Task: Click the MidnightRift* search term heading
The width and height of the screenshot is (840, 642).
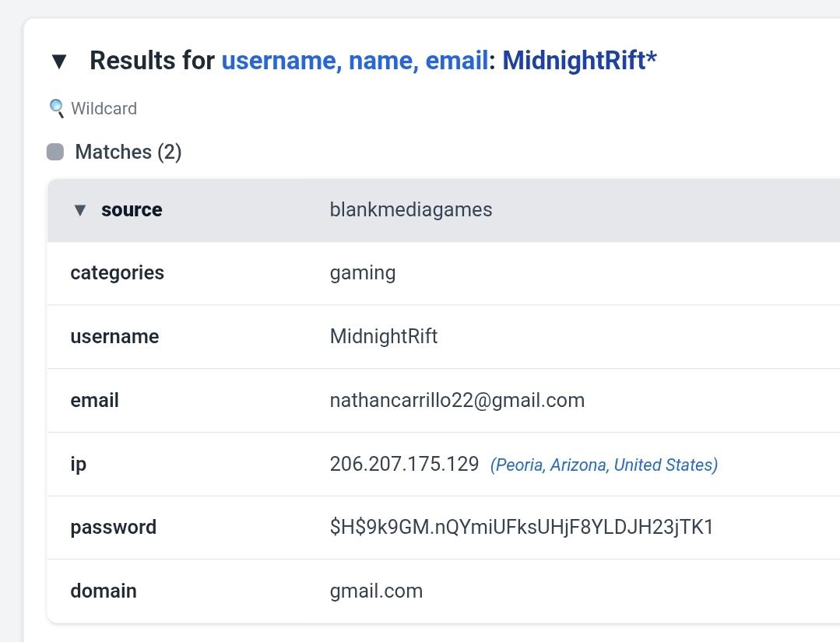Action: coord(579,61)
